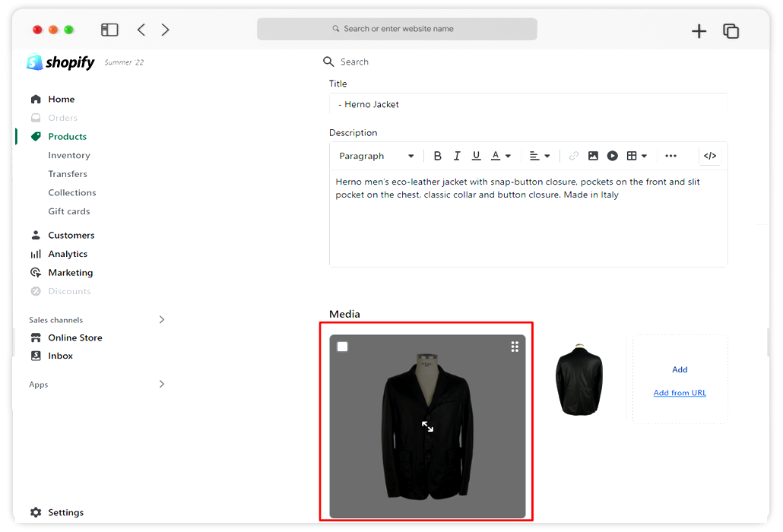Go forward with the browser forward arrow
Viewport: 783px width, 532px height.
point(165,30)
